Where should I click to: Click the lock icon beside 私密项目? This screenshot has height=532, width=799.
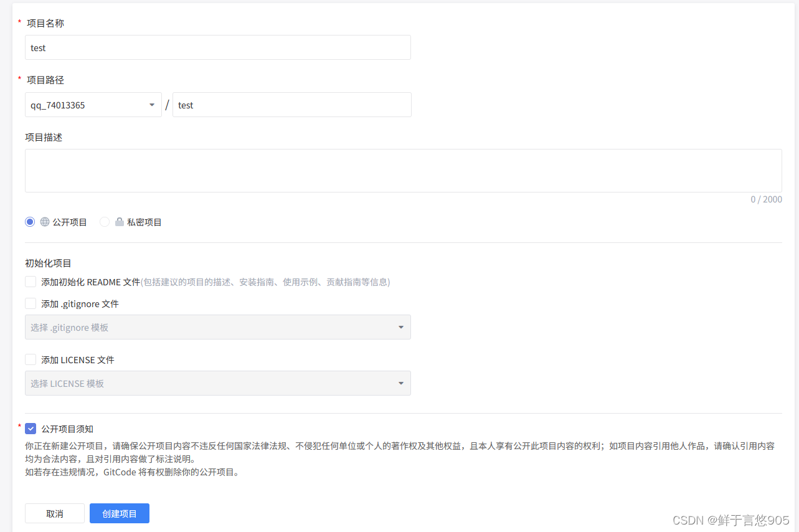tap(120, 222)
